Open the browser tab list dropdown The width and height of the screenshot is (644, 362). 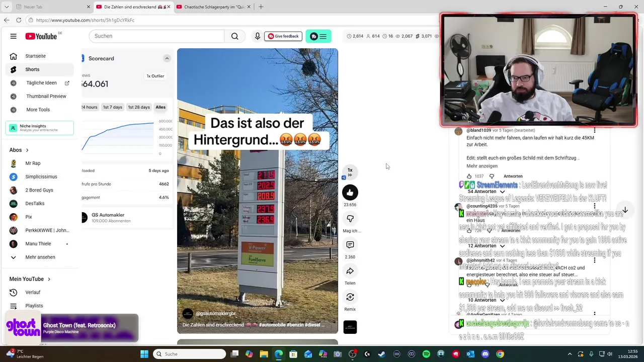[x=7, y=7]
